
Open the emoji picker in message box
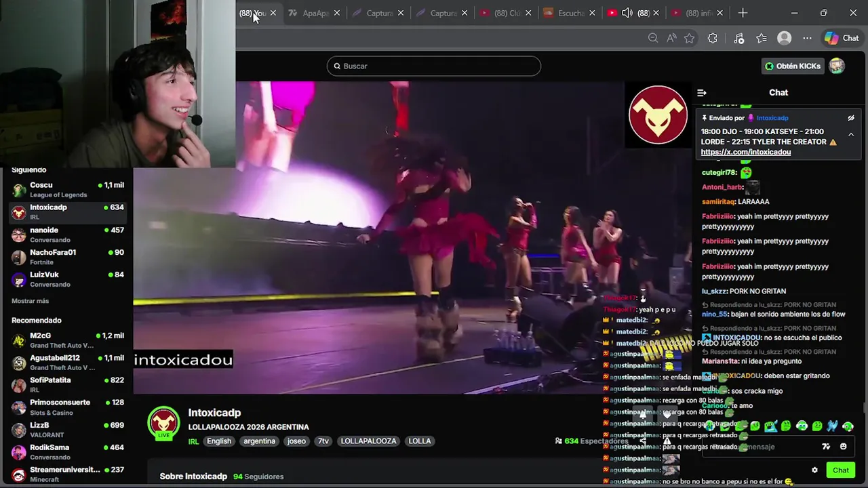click(844, 447)
